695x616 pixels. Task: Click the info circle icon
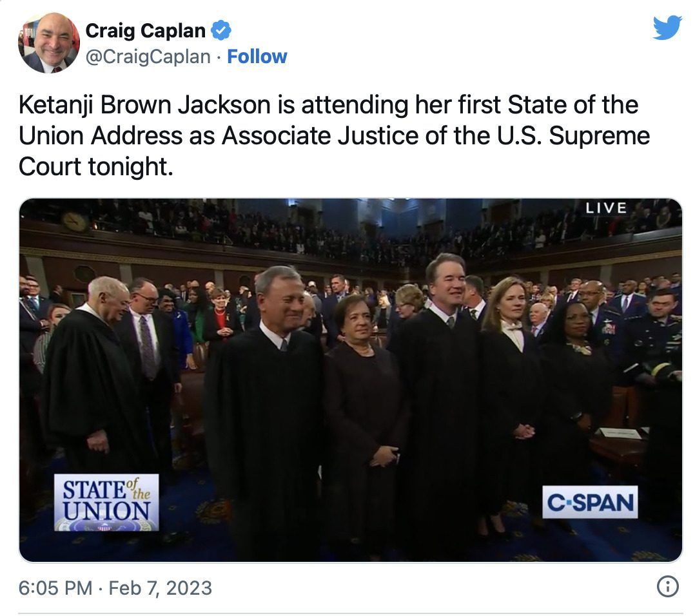click(667, 587)
